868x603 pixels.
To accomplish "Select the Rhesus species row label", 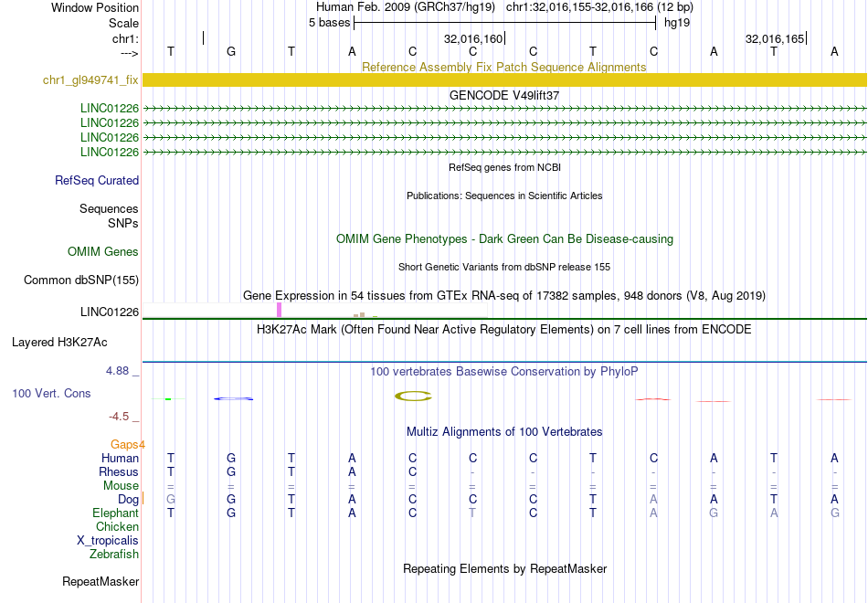I will [x=119, y=471].
